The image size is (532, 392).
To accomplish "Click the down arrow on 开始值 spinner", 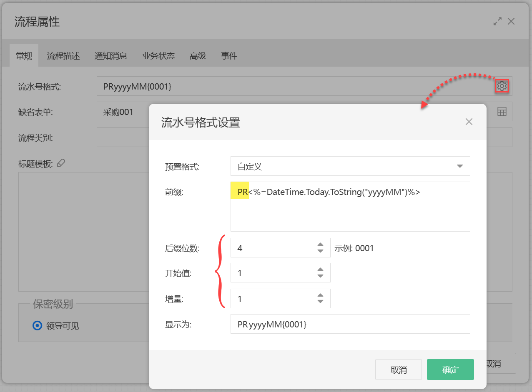I will coord(320,276).
